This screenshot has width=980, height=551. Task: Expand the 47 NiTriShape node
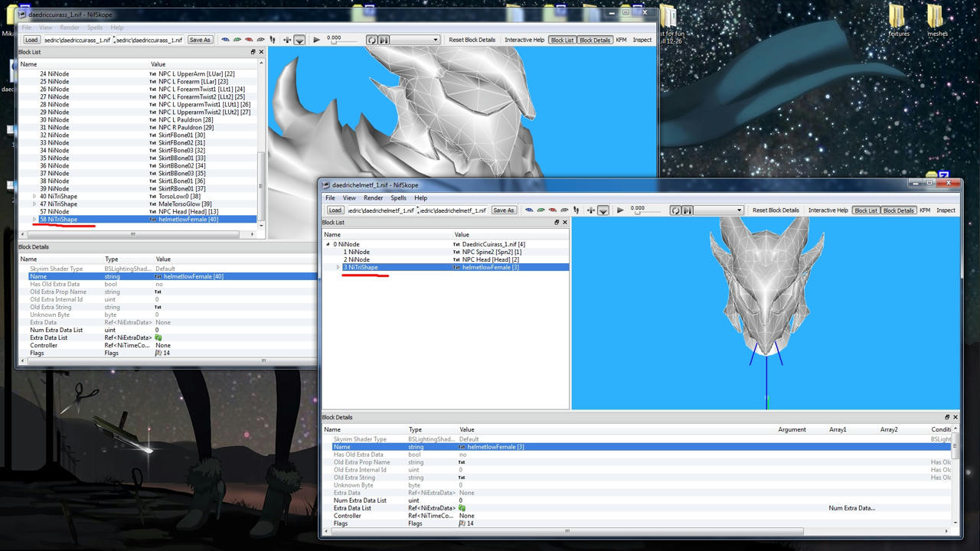pos(34,204)
